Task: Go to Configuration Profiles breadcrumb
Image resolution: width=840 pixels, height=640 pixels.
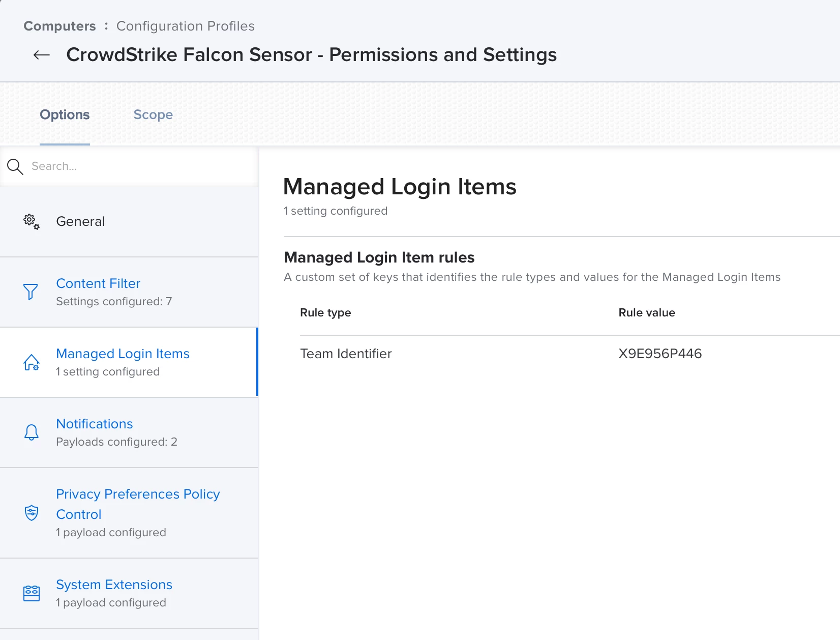Action: pos(186,26)
